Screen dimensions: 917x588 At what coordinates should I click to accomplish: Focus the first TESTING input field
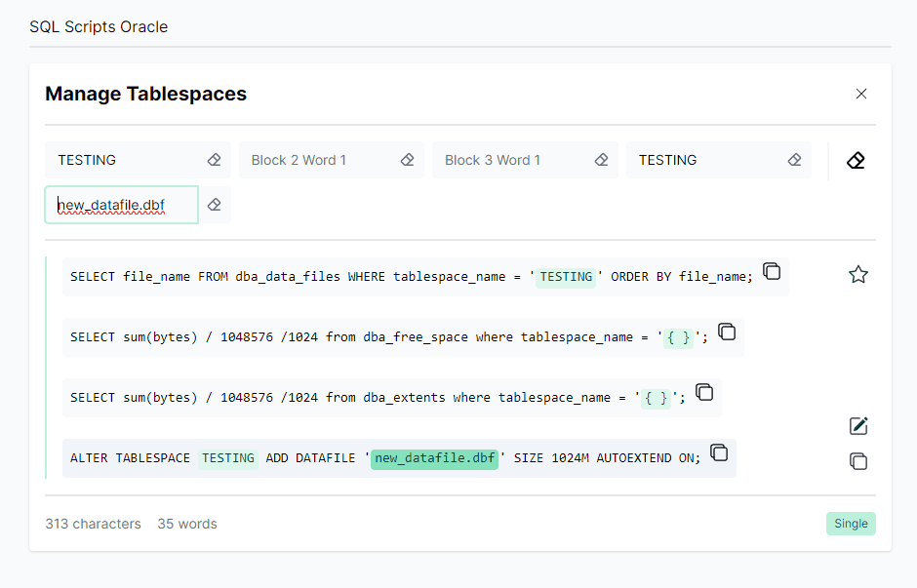123,160
